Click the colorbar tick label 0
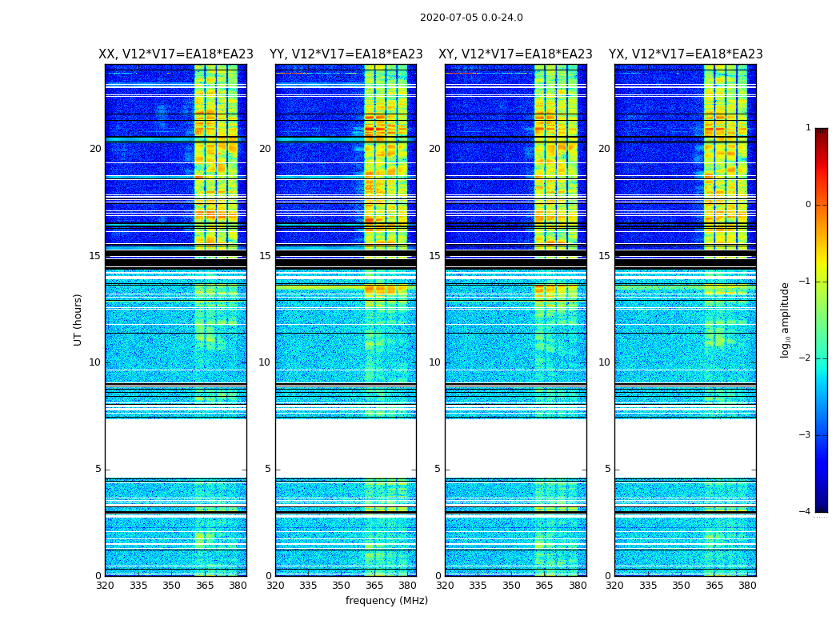This screenshot has height=640, width=840. (807, 205)
